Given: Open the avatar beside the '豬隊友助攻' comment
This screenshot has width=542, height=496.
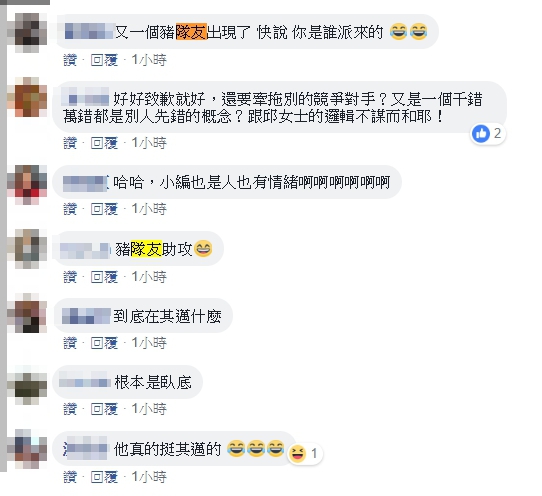Looking at the screenshot, I should (27, 249).
